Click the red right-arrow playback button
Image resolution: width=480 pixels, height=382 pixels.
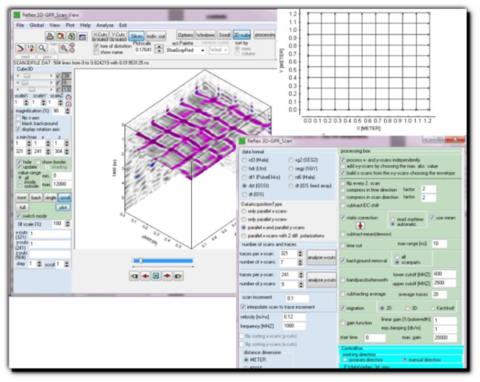pos(167,276)
